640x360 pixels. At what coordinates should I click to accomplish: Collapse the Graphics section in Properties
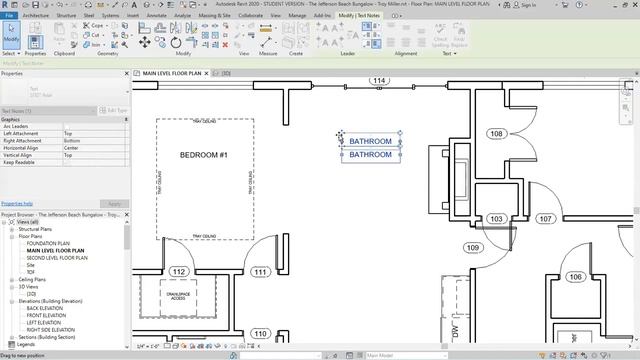[x=126, y=120]
